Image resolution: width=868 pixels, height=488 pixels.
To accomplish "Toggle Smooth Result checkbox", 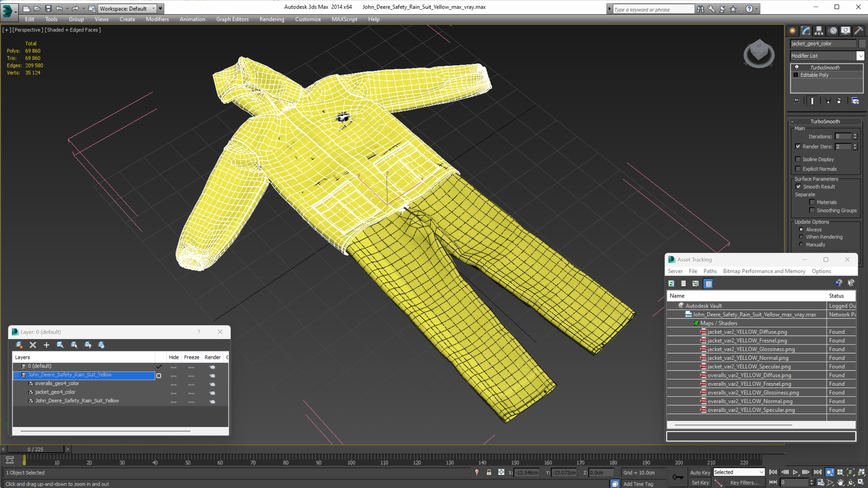I will (798, 187).
